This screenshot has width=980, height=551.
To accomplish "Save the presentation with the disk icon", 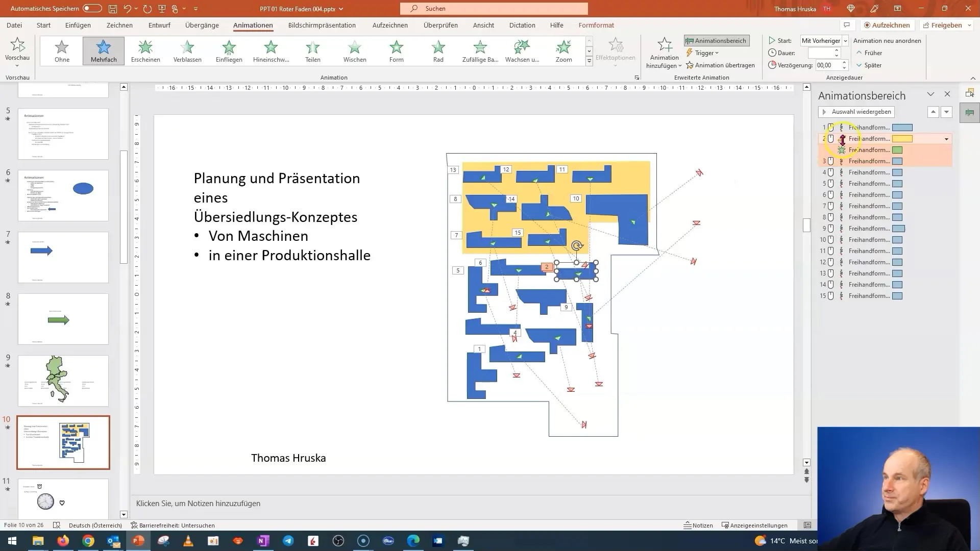I will tap(113, 9).
